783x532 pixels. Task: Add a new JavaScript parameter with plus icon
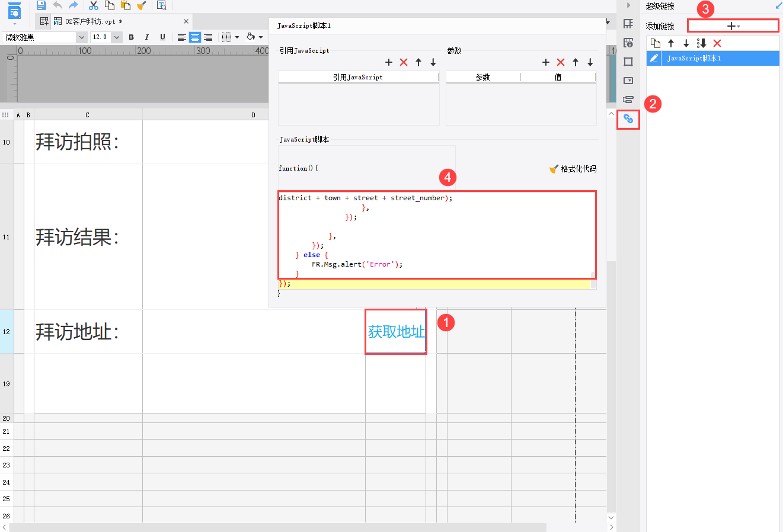click(546, 62)
